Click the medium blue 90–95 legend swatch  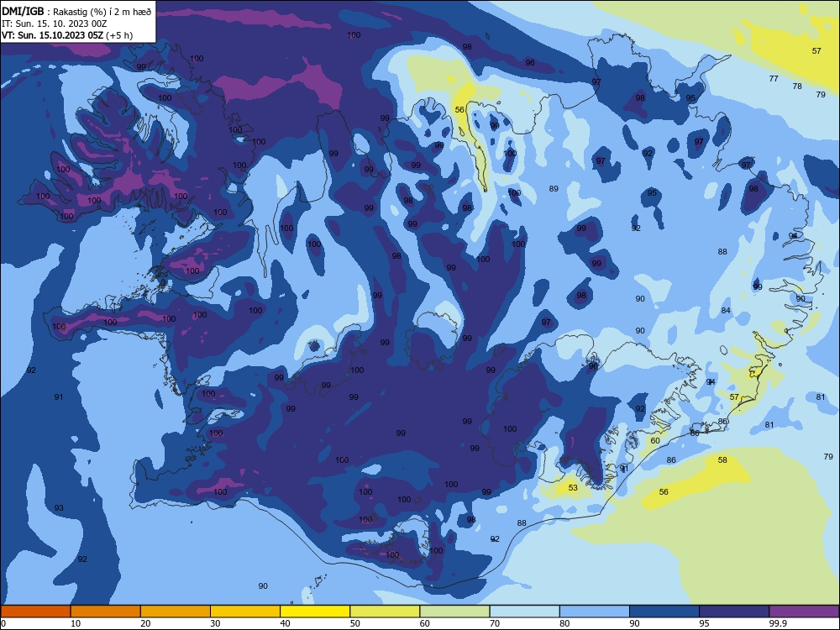click(x=664, y=612)
